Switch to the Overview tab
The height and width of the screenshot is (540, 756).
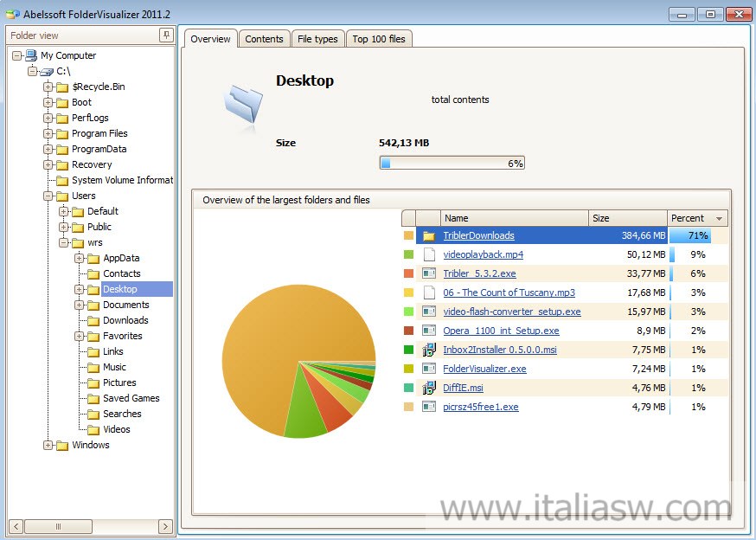click(x=210, y=39)
